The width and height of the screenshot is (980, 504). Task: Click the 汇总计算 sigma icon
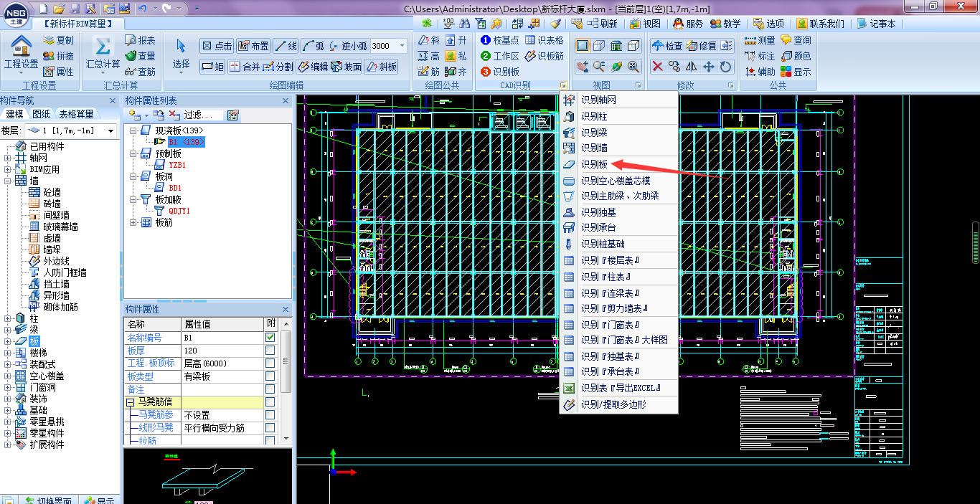click(x=103, y=47)
